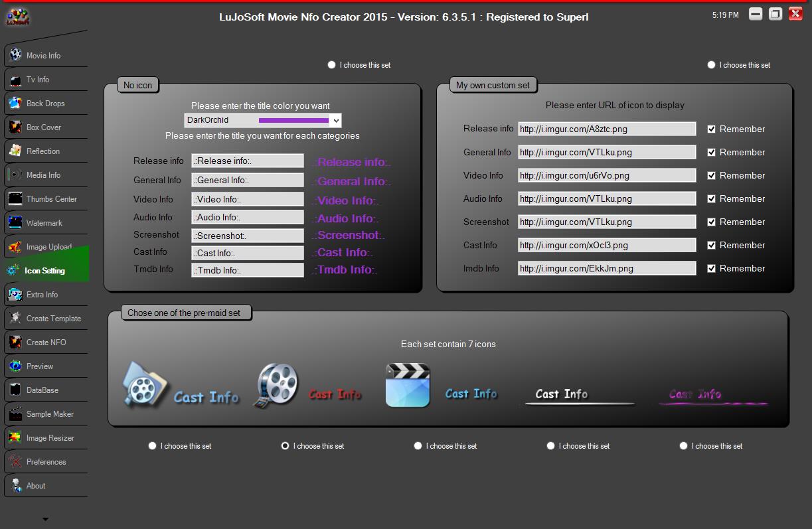This screenshot has width=812, height=529.
Task: Choose the My own custom set radio button
Action: pos(712,65)
